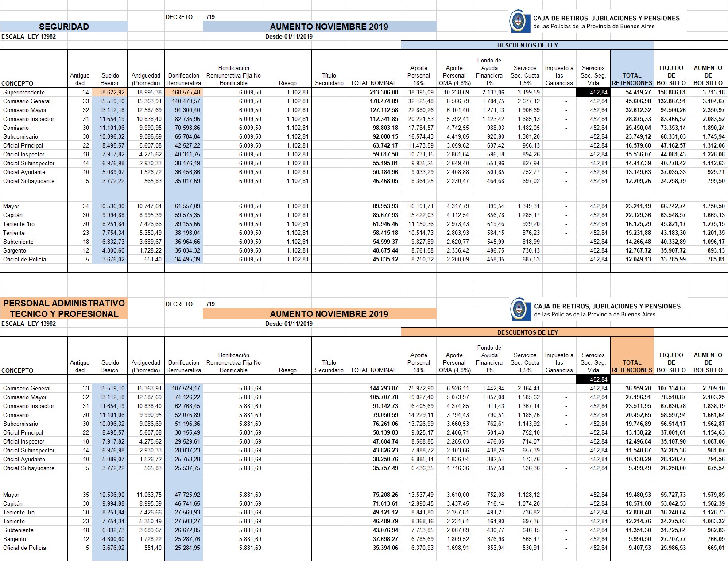Viewport: 728px width, 561px height.
Task: Select the value 5.881,69 in Comisario General row
Action: [250, 388]
